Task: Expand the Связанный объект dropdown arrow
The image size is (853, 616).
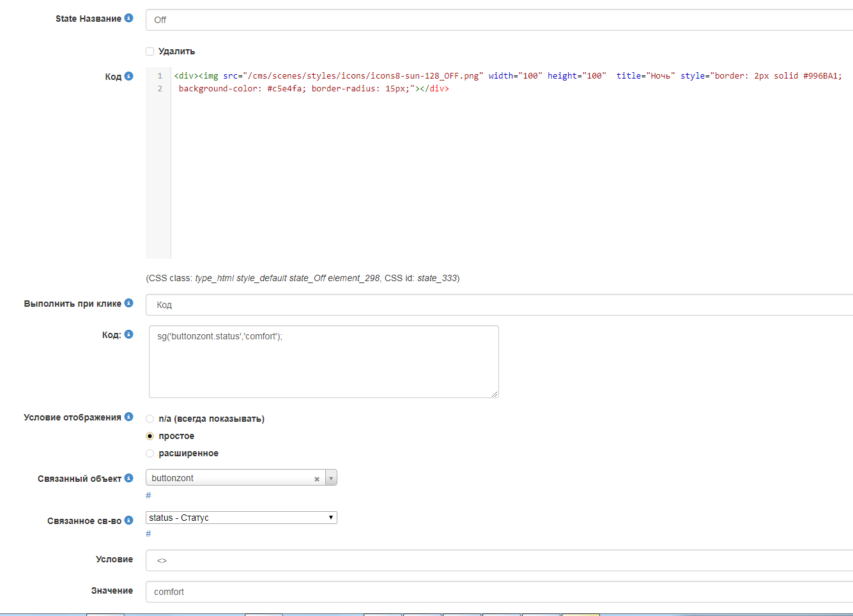Action: [x=331, y=478]
